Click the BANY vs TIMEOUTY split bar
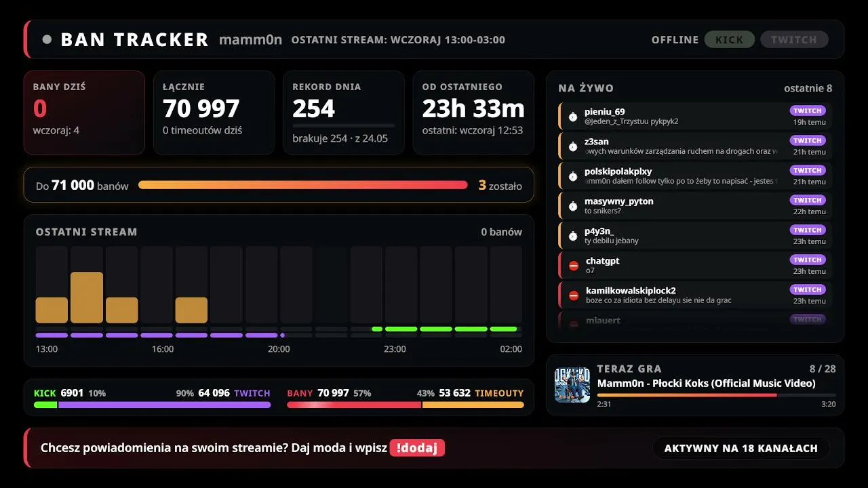This screenshot has width=868, height=488. click(x=406, y=405)
